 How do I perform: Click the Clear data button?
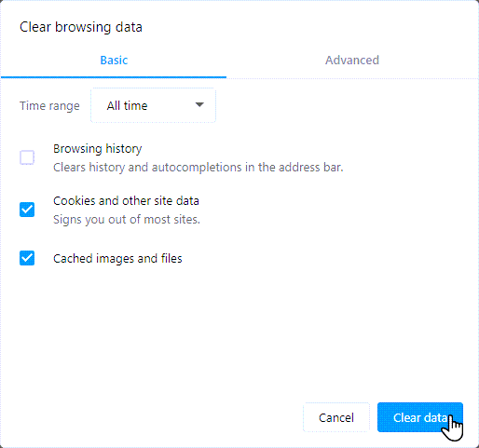point(420,417)
